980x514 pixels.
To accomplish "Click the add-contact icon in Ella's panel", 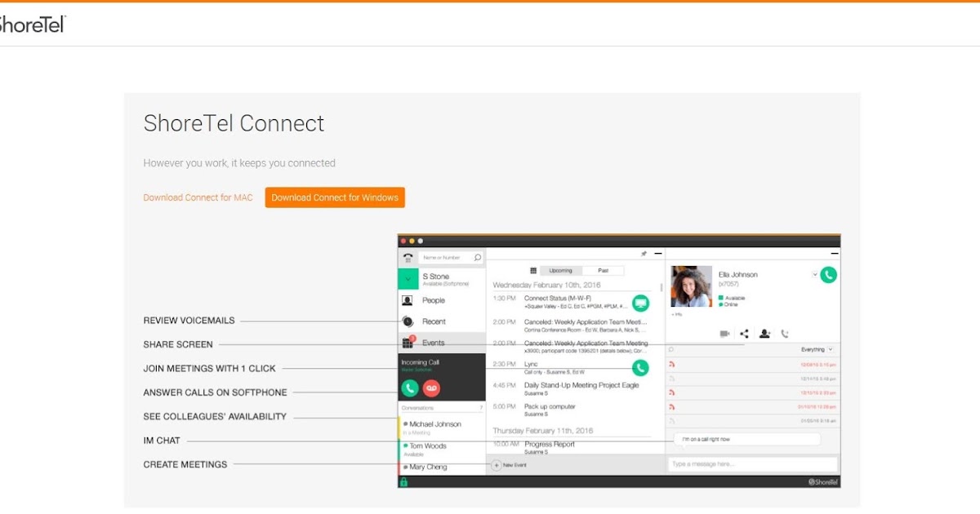I will (765, 333).
